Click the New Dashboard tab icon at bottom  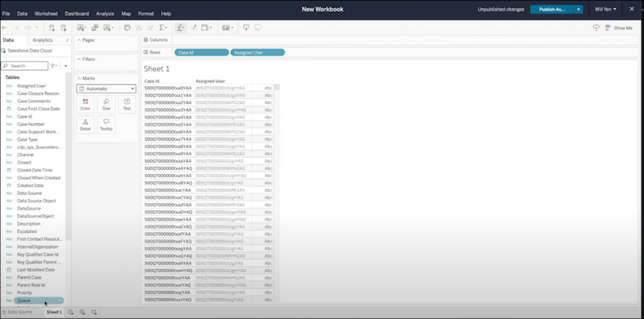tap(82, 312)
